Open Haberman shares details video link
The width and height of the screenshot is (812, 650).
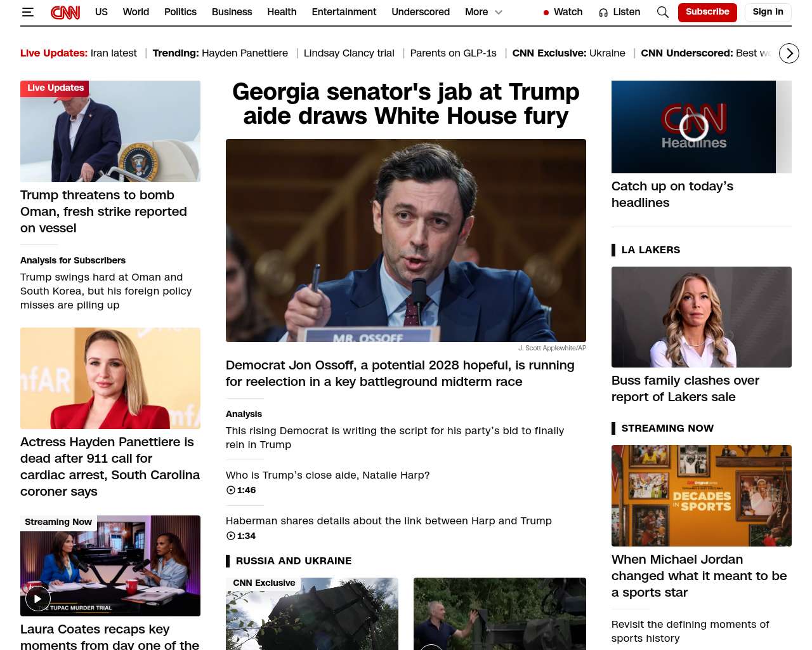(389, 521)
